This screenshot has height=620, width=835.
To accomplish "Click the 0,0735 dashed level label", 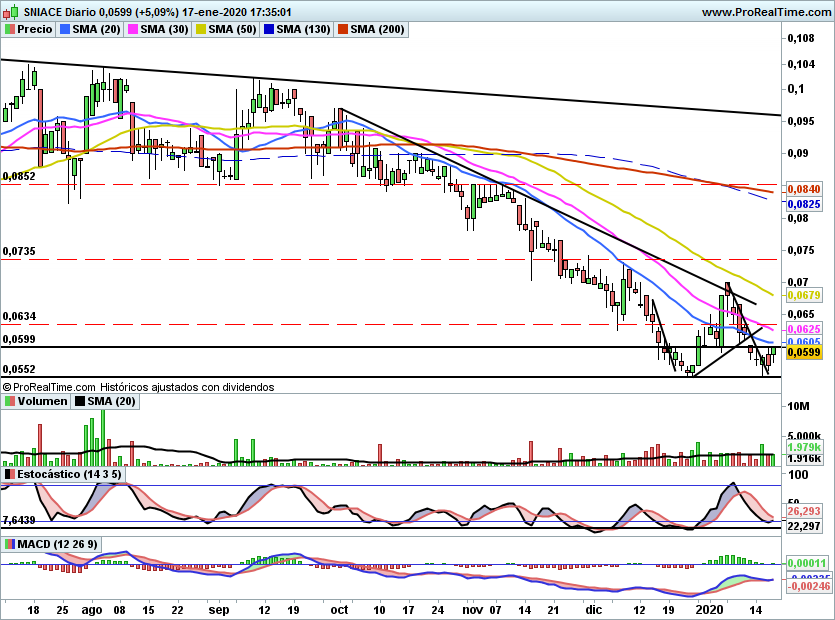I will (20, 252).
